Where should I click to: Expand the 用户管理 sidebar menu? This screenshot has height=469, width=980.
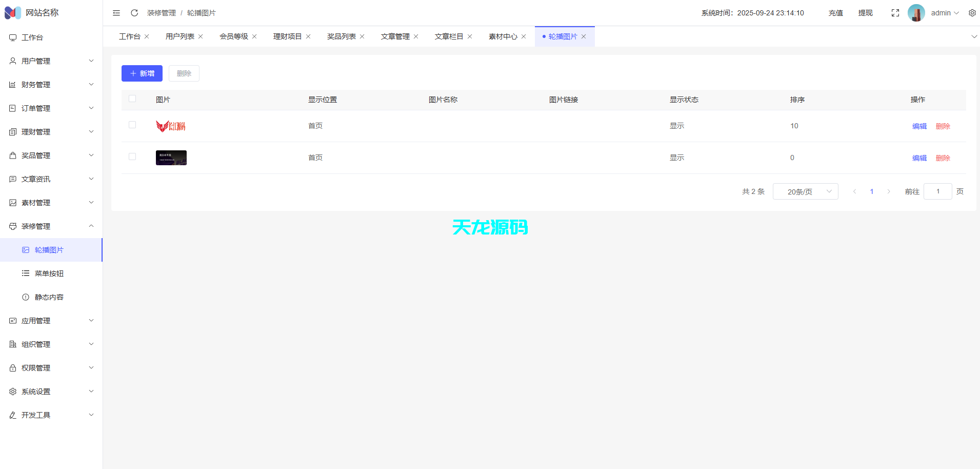coord(35,61)
